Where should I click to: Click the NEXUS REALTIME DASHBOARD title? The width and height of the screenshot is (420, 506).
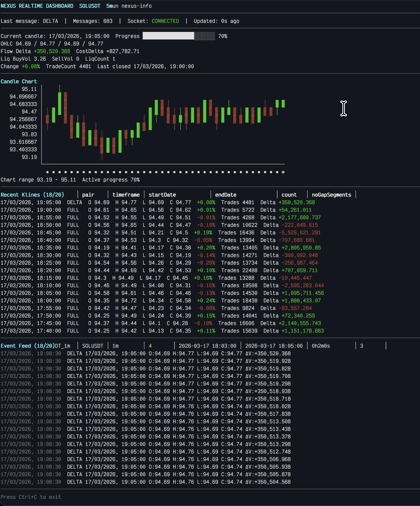[37, 6]
